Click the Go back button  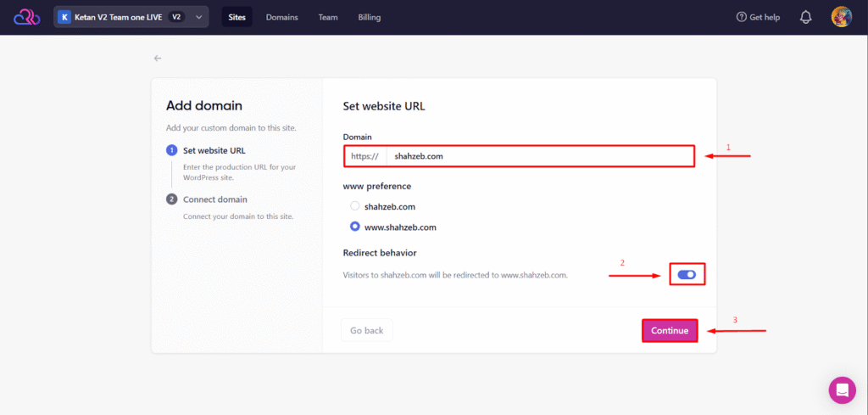(x=366, y=330)
